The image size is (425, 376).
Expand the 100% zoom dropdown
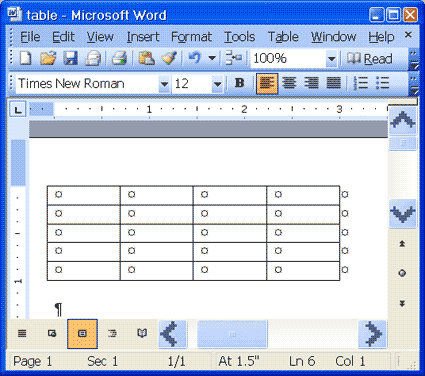point(331,59)
